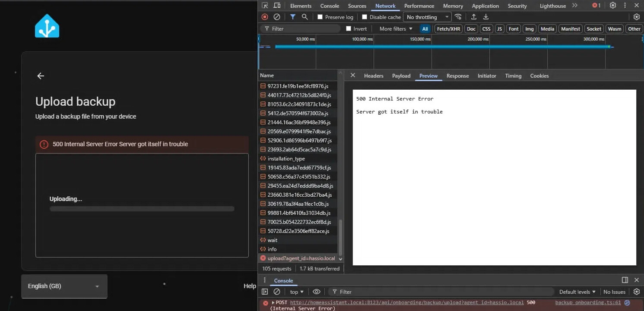Click the console live expression eye icon
644x311 pixels.
click(x=317, y=292)
